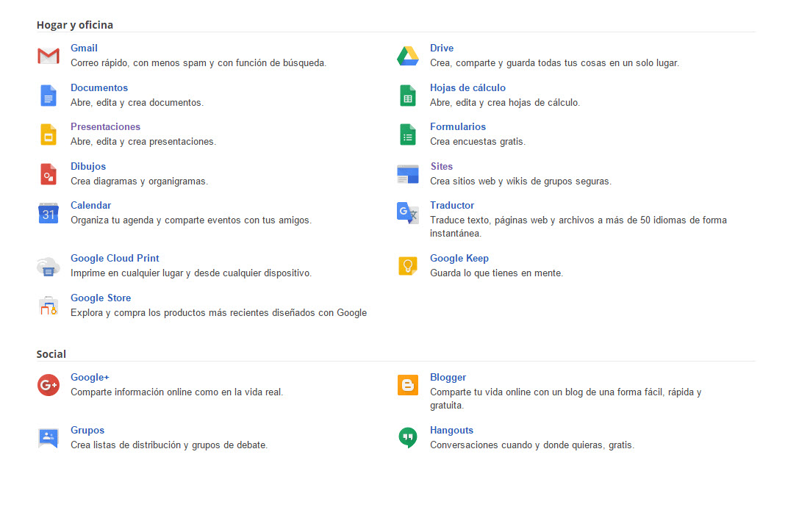The width and height of the screenshot is (810, 532).
Task: Select the Dibujos link
Action: click(87, 166)
